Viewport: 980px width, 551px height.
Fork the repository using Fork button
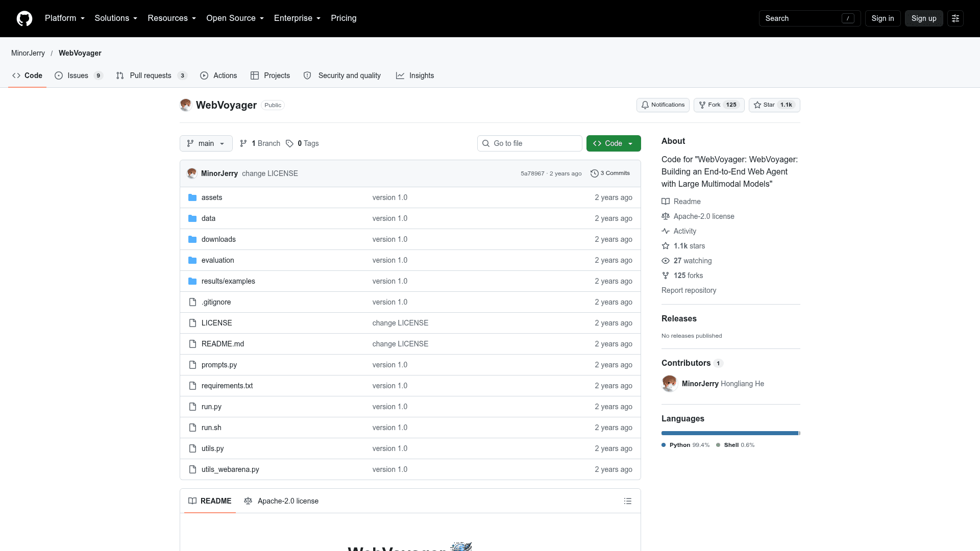click(719, 105)
